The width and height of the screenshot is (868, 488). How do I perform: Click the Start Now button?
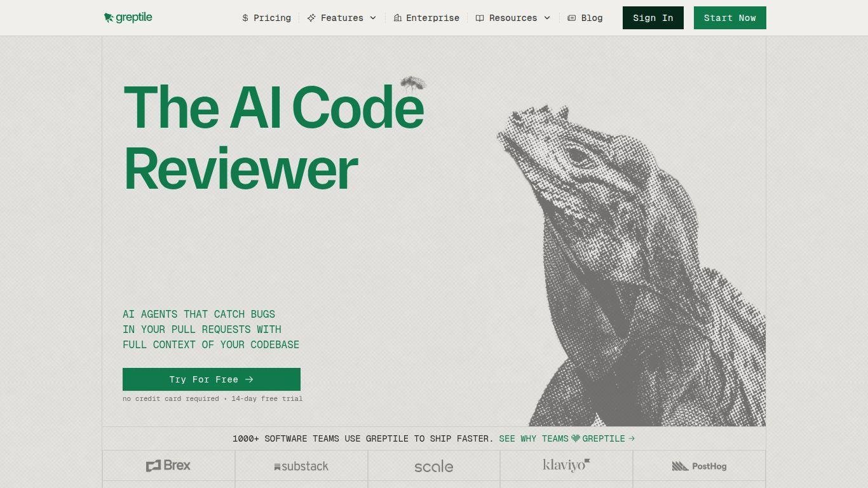pos(729,18)
